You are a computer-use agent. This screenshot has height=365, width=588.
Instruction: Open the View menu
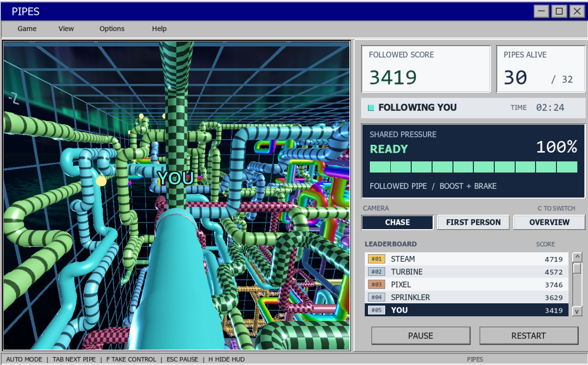[66, 29]
